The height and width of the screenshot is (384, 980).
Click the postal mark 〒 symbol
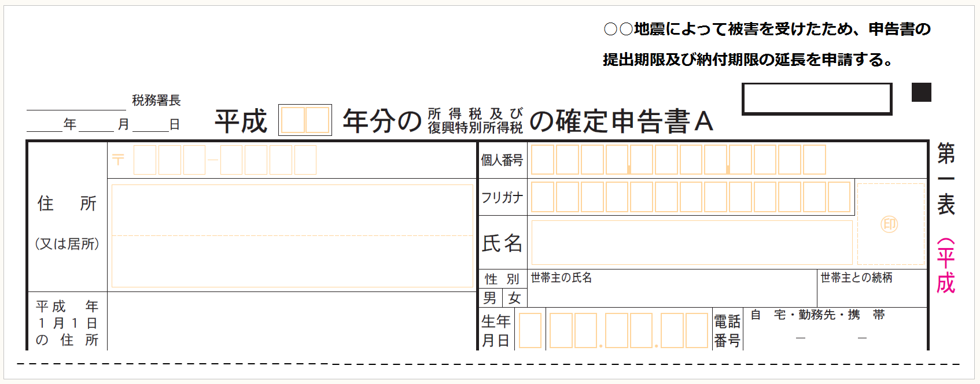click(x=118, y=160)
